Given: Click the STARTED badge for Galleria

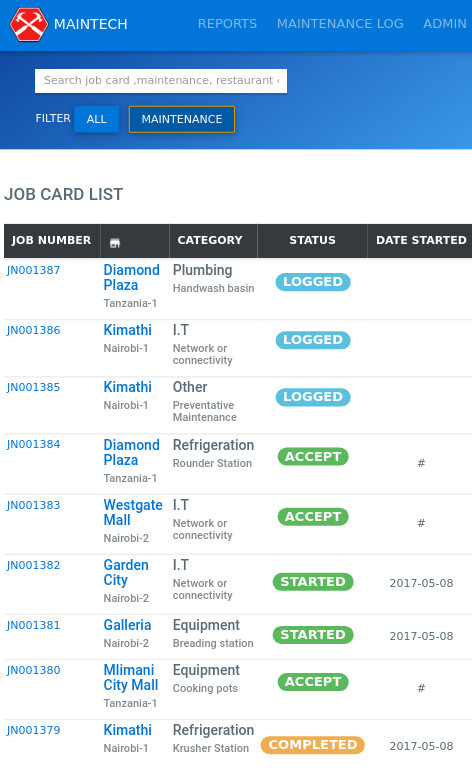Looking at the screenshot, I should [x=313, y=634].
